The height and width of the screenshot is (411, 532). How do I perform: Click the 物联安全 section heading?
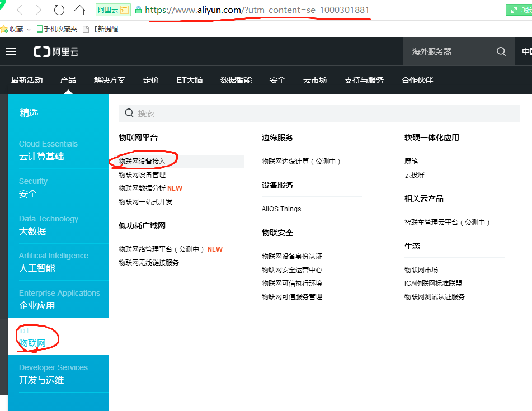click(x=277, y=233)
